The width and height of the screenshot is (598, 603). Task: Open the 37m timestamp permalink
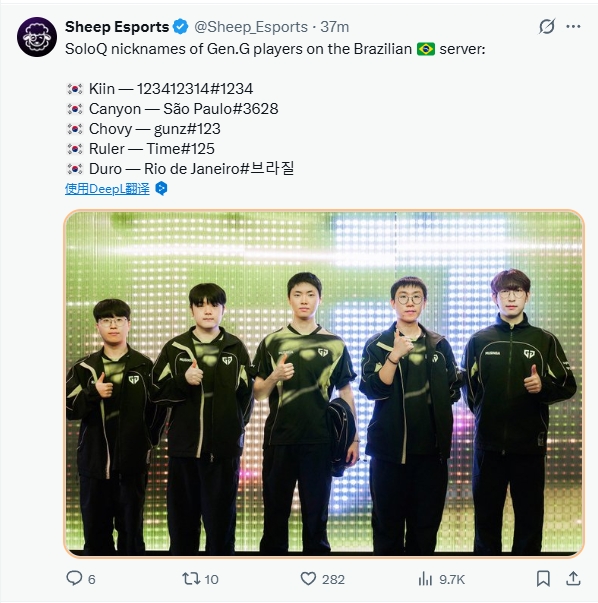[x=335, y=27]
